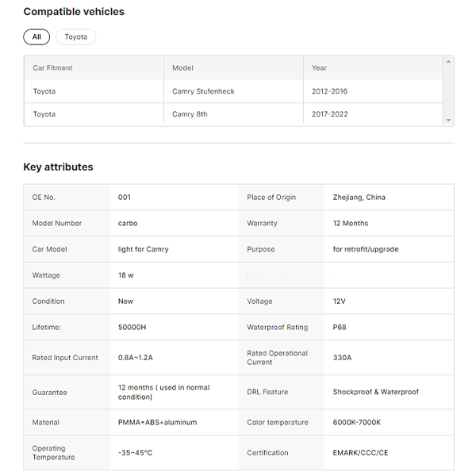Viewport: 476px width, 476px height.
Task: Click the EMARK/CCC/CE certification value
Action: tap(361, 453)
